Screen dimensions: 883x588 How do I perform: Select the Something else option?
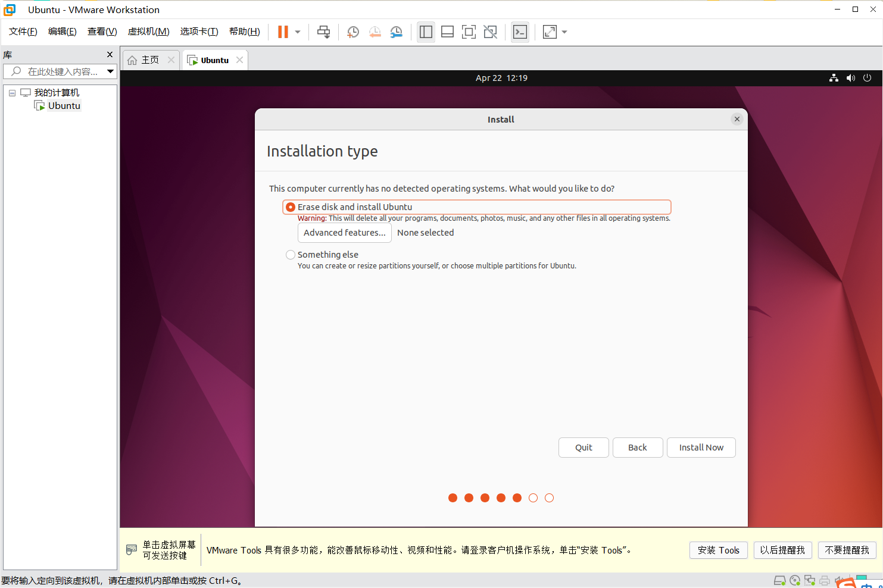322,255
